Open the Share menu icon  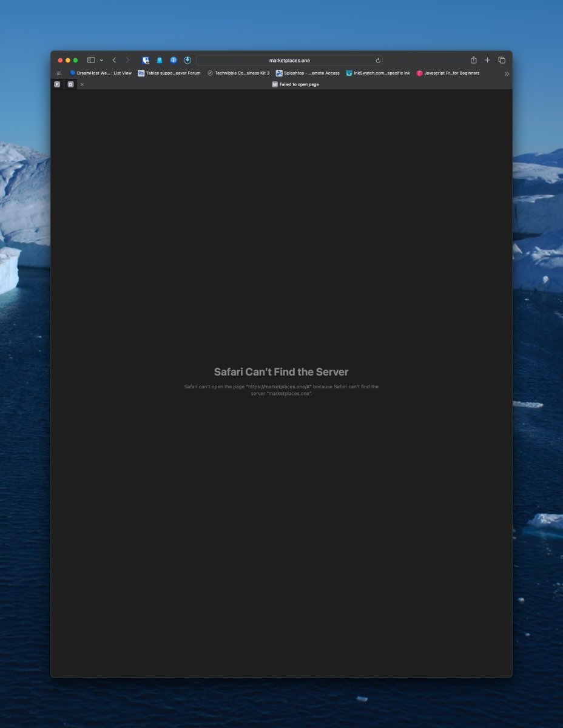click(473, 60)
